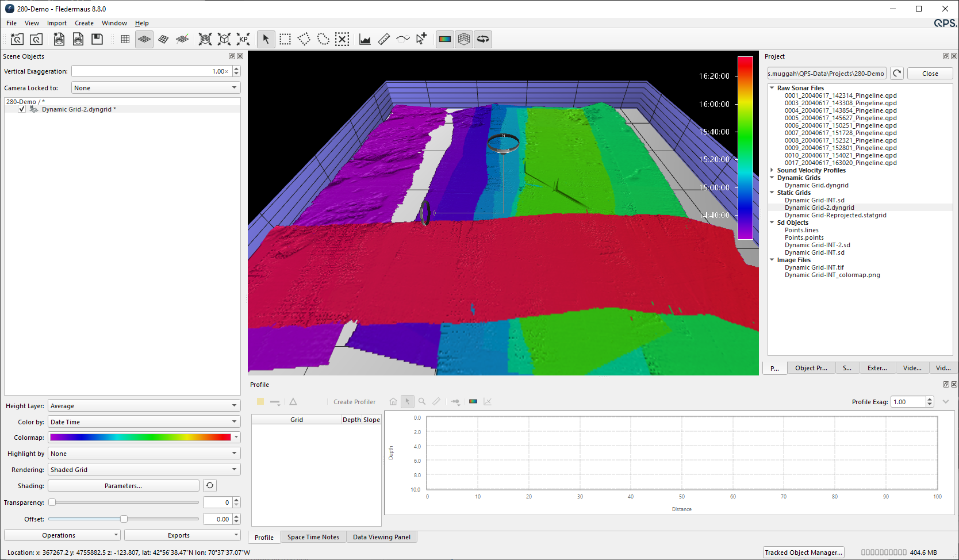
Task: Click the refresh icon next to project path
Action: click(x=897, y=74)
